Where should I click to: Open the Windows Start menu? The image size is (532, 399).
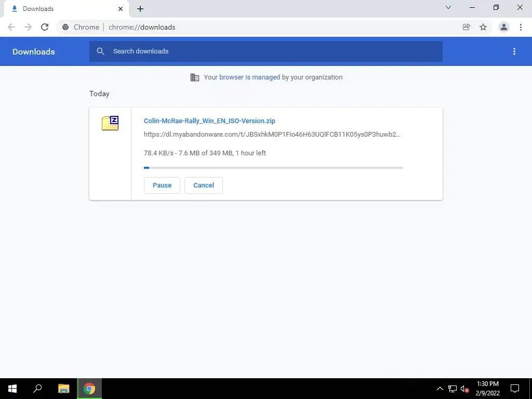coord(12,389)
